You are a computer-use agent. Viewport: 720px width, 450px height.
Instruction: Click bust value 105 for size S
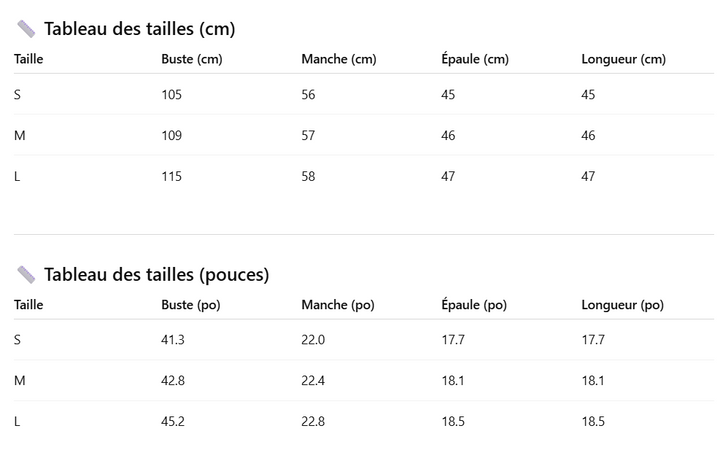[x=172, y=95]
